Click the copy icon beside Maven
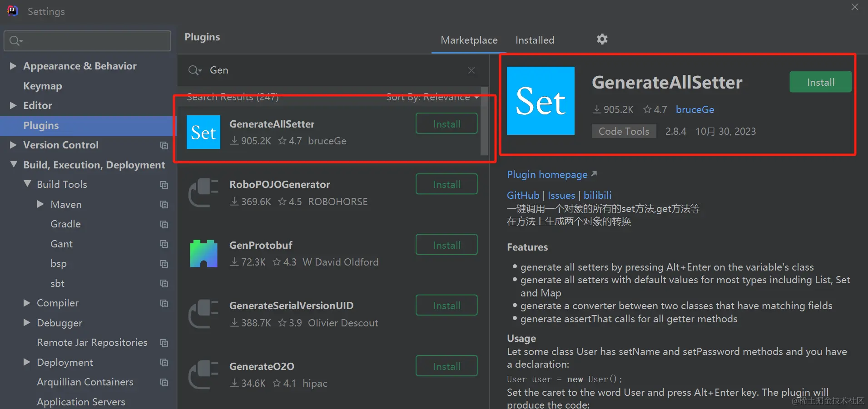868x409 pixels. tap(164, 205)
